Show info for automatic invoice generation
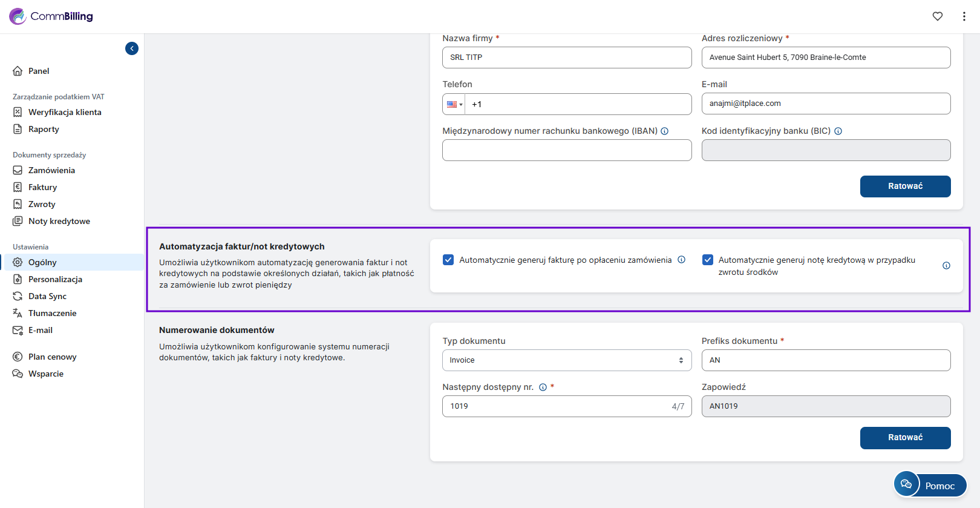This screenshot has height=508, width=980. (681, 260)
